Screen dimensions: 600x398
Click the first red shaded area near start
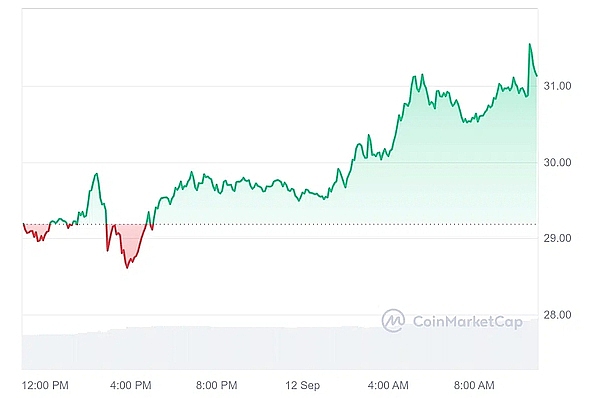pyautogui.click(x=36, y=232)
